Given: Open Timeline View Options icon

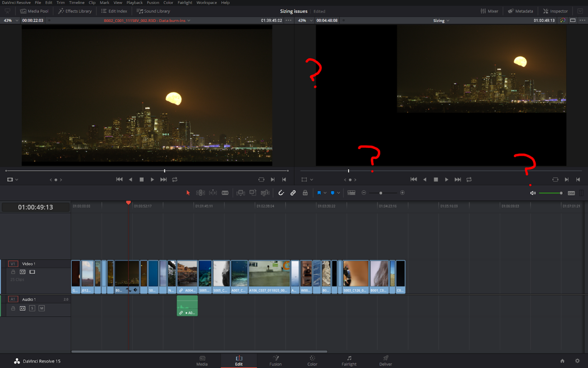Looking at the screenshot, I should point(351,193).
